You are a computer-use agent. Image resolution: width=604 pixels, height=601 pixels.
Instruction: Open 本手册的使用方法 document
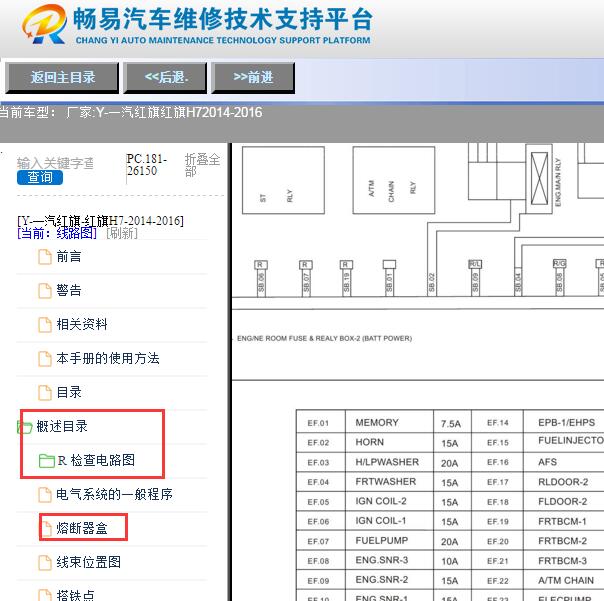[108, 358]
